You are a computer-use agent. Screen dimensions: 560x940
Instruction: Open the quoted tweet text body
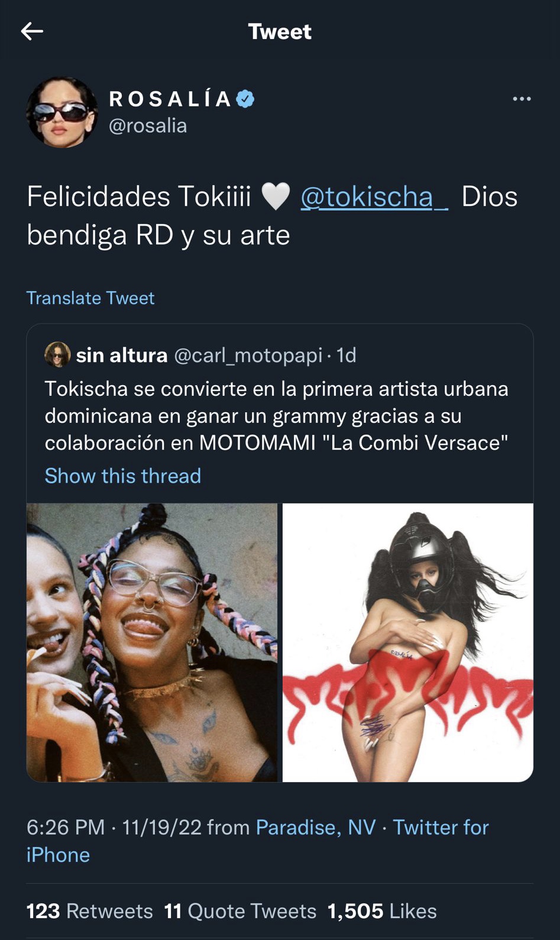[x=277, y=416]
